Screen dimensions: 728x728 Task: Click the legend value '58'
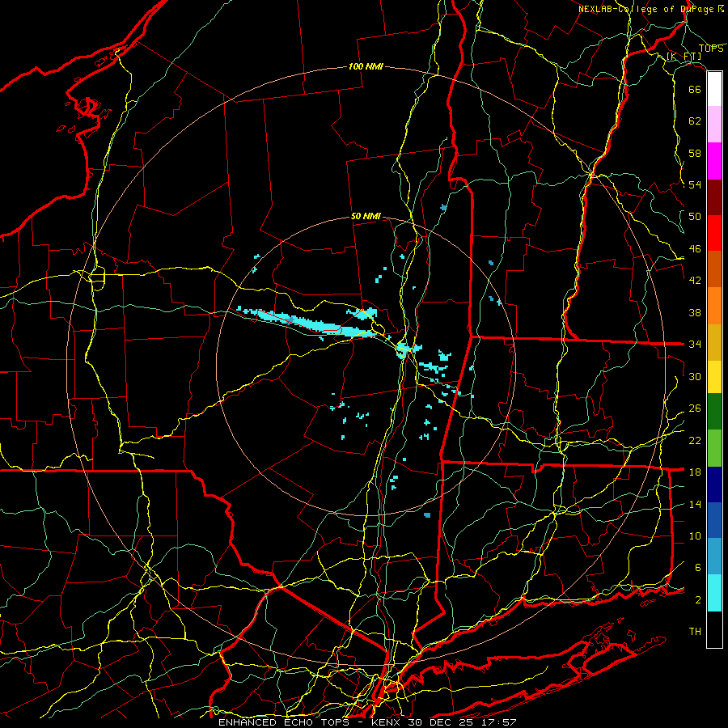click(x=695, y=153)
